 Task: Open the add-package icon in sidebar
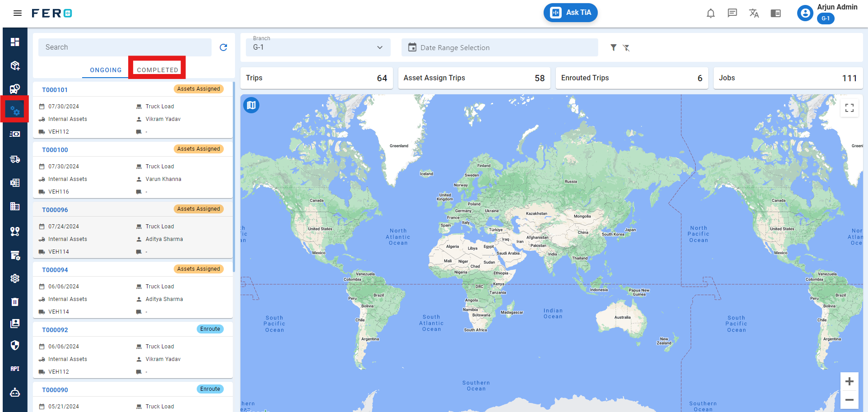[15, 65]
